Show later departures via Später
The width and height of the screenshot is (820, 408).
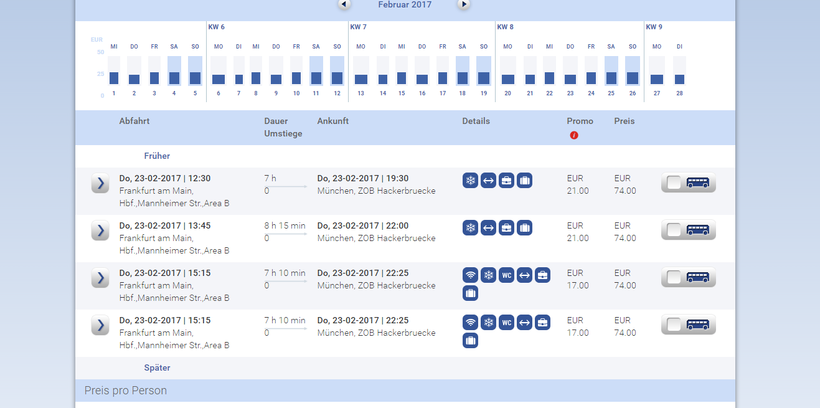[x=157, y=368]
